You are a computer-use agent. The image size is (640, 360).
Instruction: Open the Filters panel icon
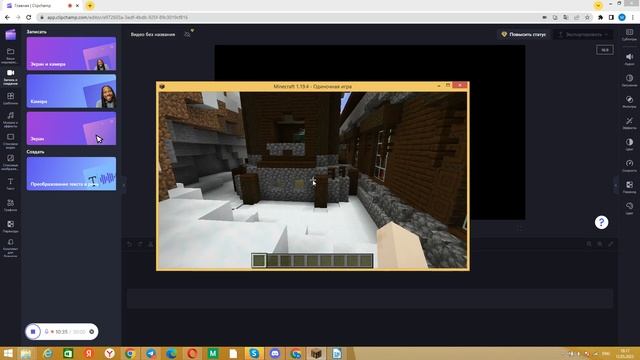point(629,102)
